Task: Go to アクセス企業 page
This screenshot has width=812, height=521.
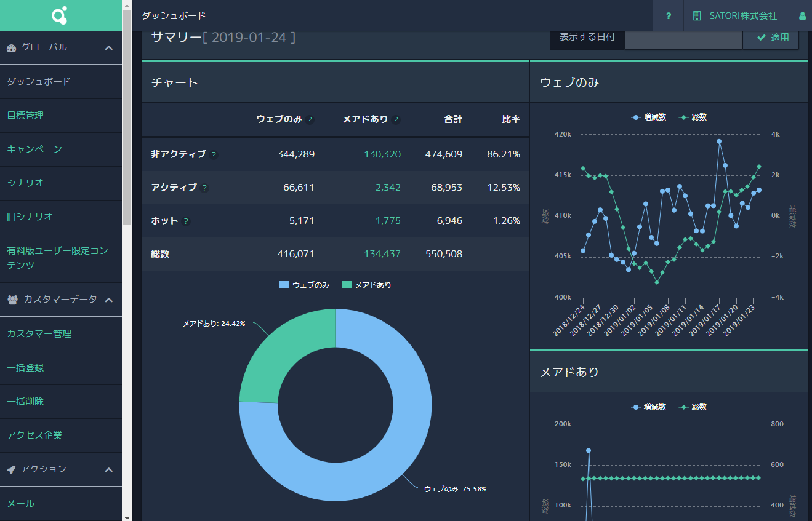Action: point(61,435)
